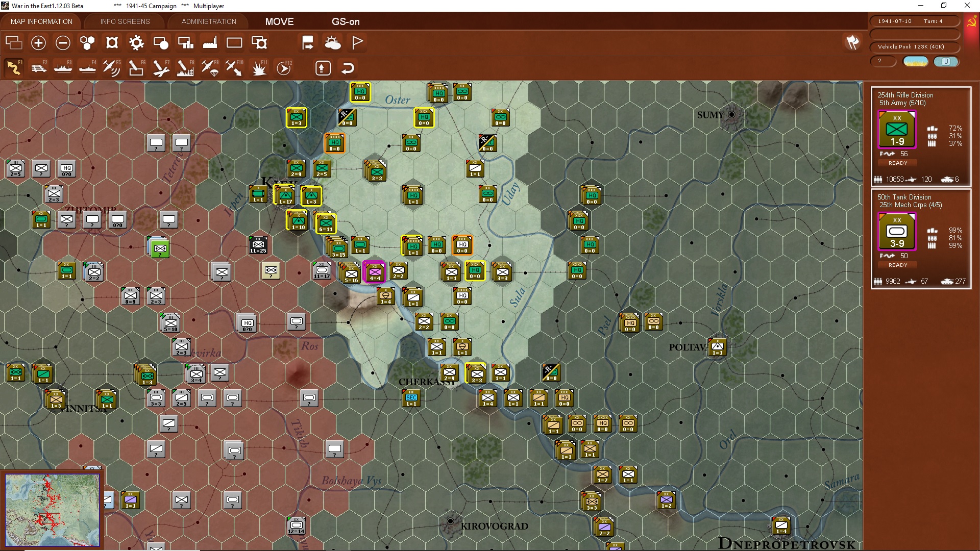This screenshot has height=551, width=980.
Task: Select the F2 rail mode icon
Action: coord(38,68)
